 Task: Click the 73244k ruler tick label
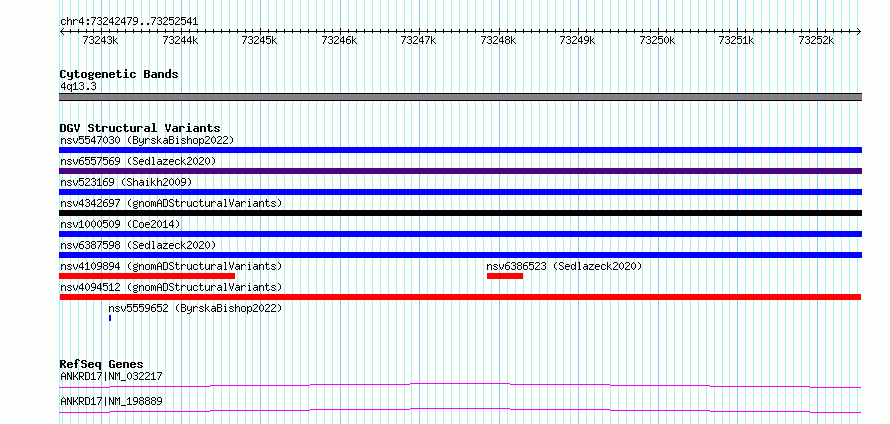pyautogui.click(x=179, y=40)
